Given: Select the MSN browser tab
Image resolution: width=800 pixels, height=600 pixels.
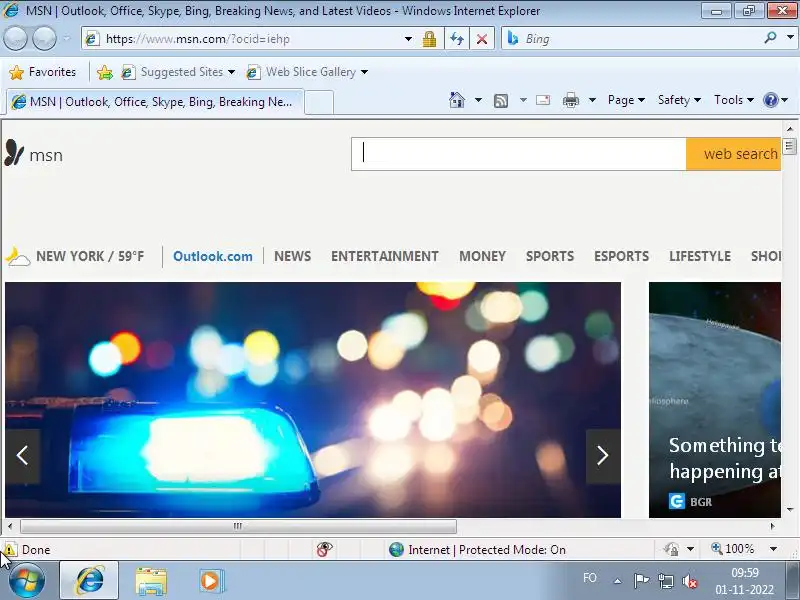Looking at the screenshot, I should pos(155,102).
